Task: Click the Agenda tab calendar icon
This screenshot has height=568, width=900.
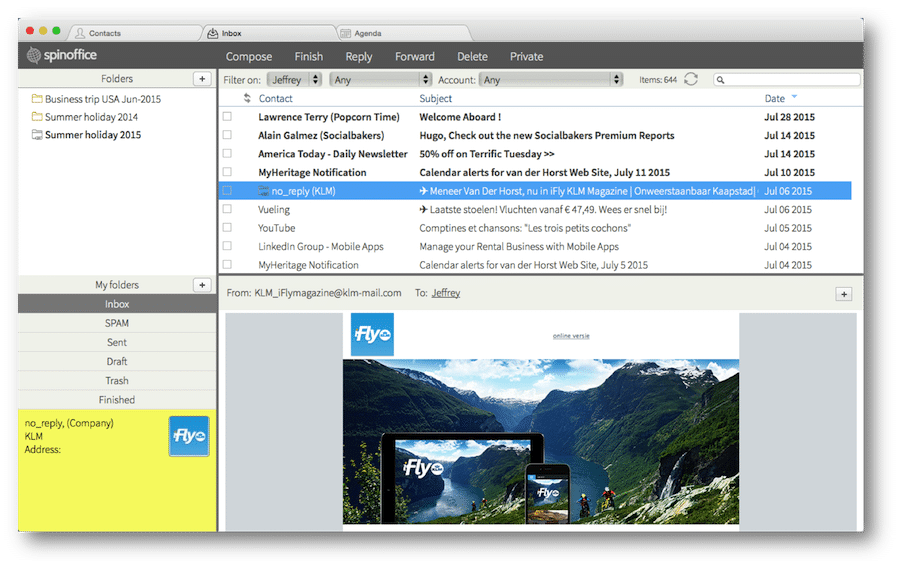Action: coord(346,33)
